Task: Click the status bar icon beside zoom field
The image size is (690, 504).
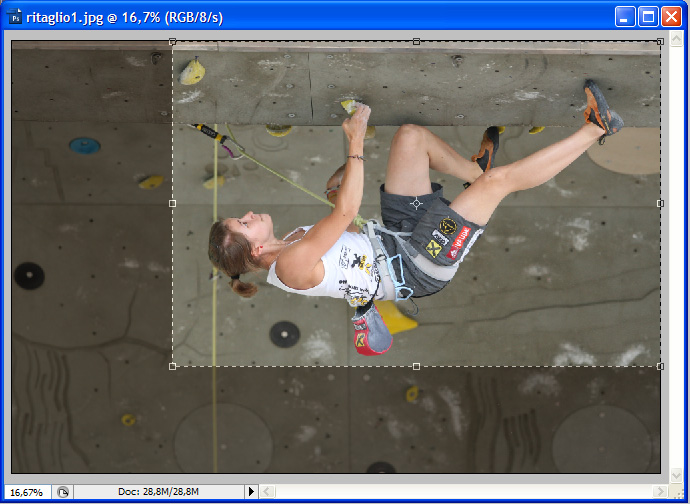Action: (63, 492)
